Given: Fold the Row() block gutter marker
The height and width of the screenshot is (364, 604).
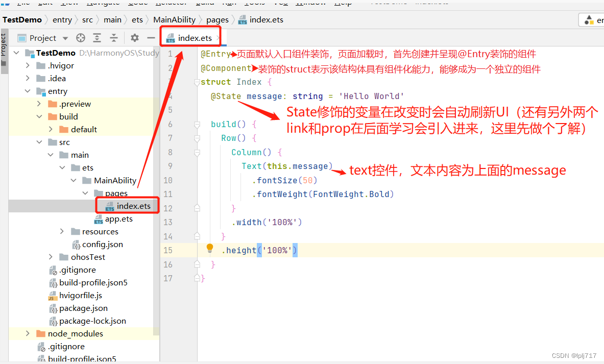Looking at the screenshot, I should 197,138.
